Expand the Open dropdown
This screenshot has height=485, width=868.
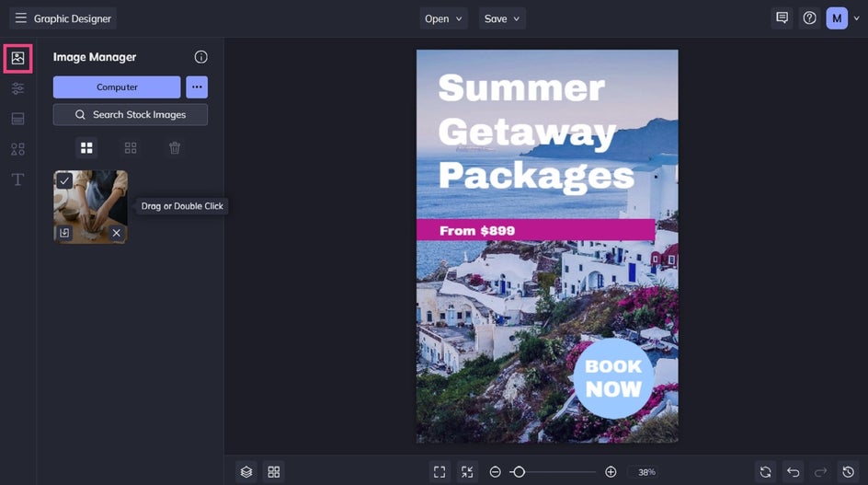(x=443, y=18)
